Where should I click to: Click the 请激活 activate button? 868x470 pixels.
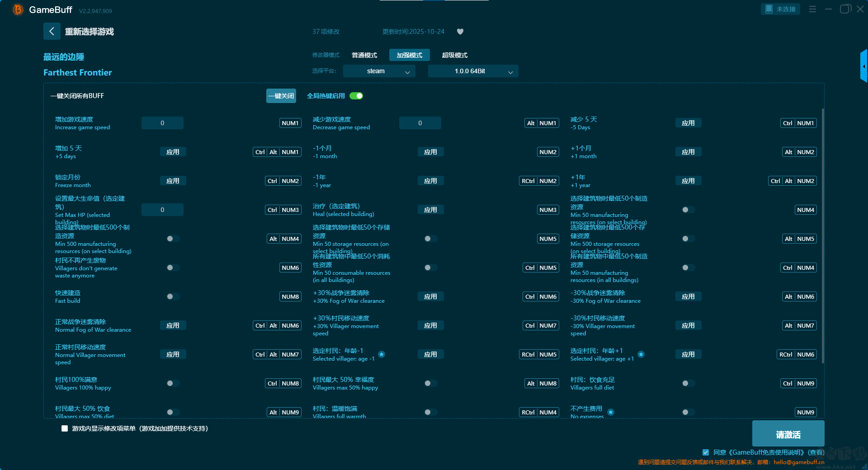click(788, 434)
